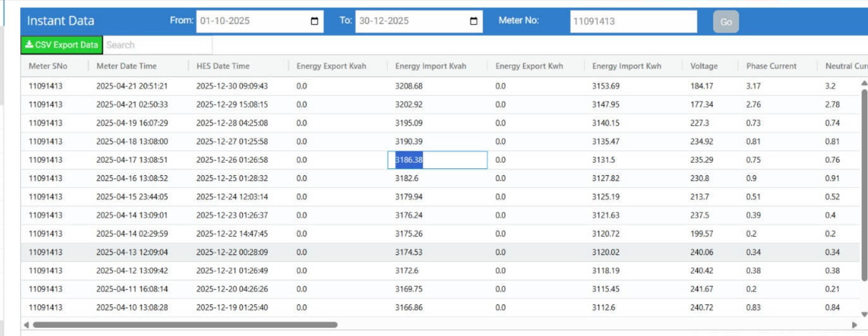Open the To date calendar picker icon
Image resolution: width=868 pixels, height=336 pixels.
tap(474, 21)
